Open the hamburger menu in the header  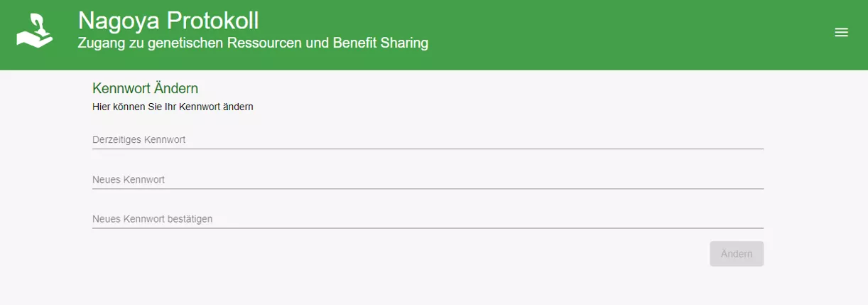tap(841, 33)
